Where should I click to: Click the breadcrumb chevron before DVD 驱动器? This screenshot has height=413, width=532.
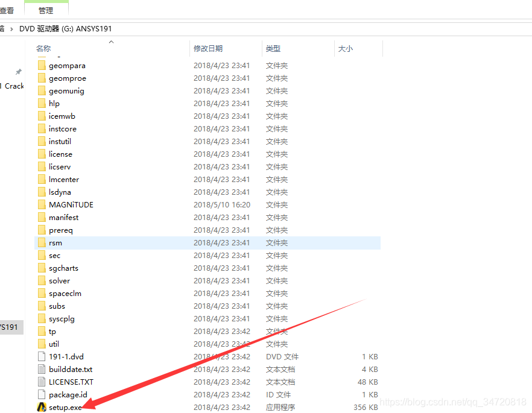click(11, 29)
